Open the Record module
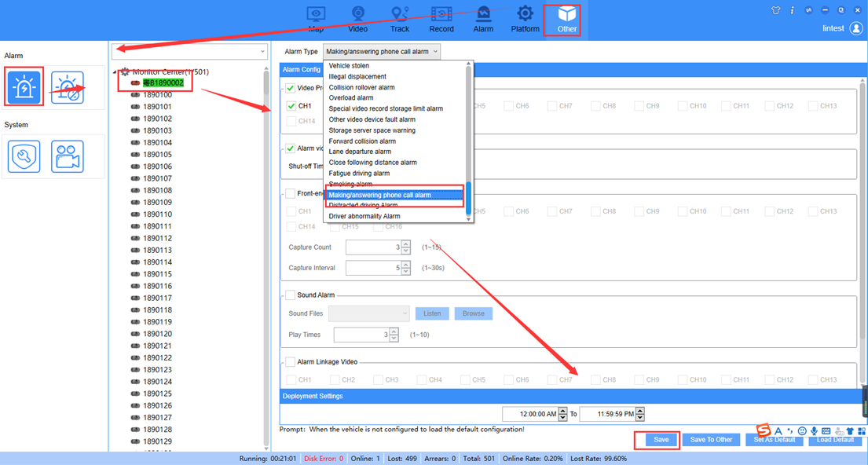Viewport: 868px width, 465px height. click(x=441, y=20)
